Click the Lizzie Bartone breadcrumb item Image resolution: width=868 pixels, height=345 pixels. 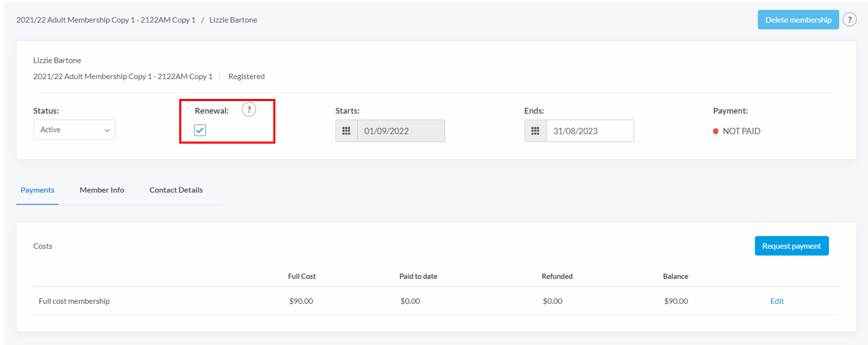(x=233, y=20)
